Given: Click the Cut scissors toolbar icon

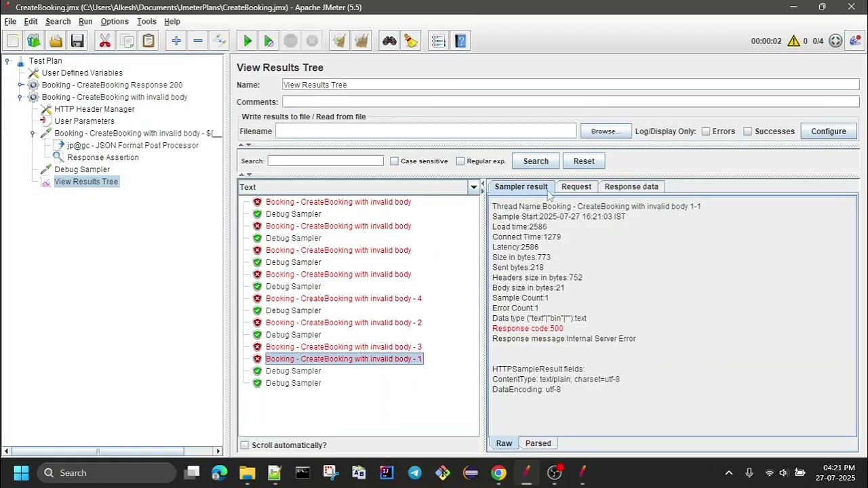Looking at the screenshot, I should coord(105,41).
